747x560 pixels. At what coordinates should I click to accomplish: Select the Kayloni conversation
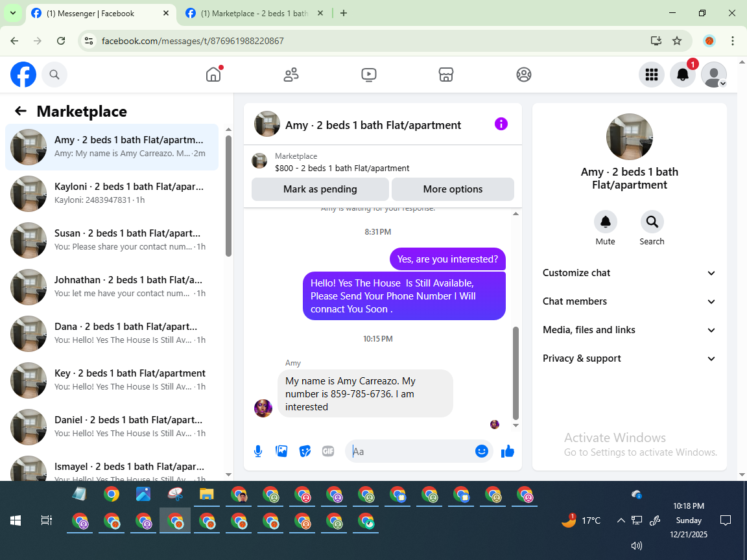[x=112, y=193]
